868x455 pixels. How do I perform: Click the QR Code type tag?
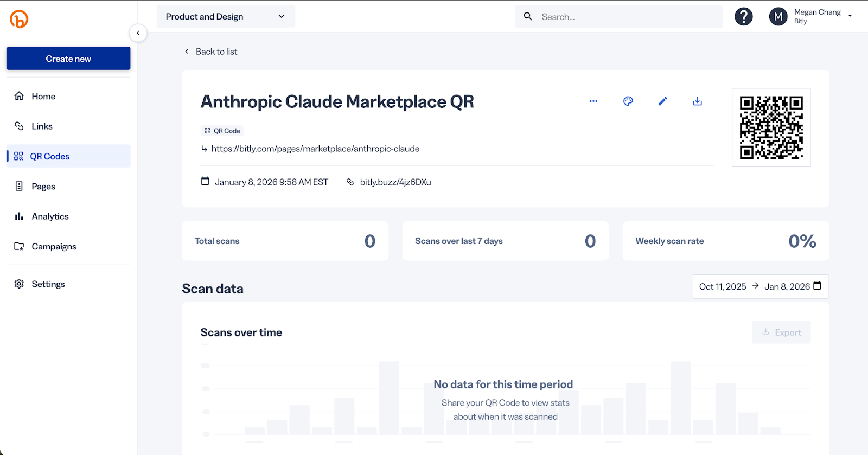[x=222, y=131]
